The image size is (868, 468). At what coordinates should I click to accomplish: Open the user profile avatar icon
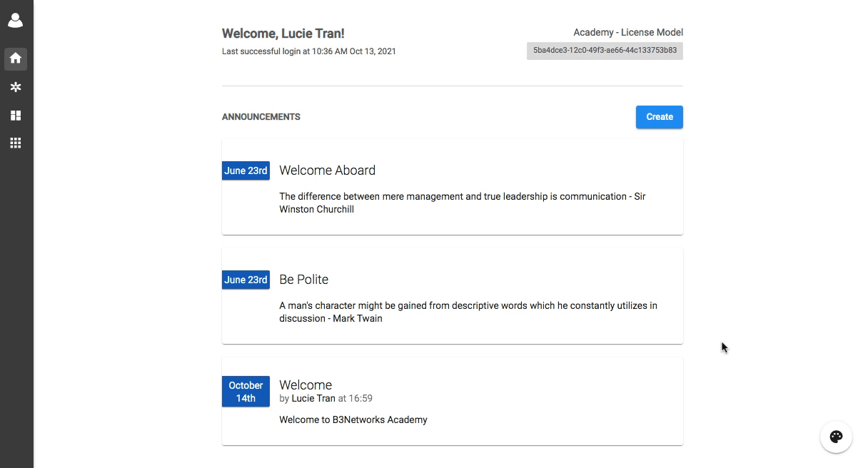[x=16, y=21]
